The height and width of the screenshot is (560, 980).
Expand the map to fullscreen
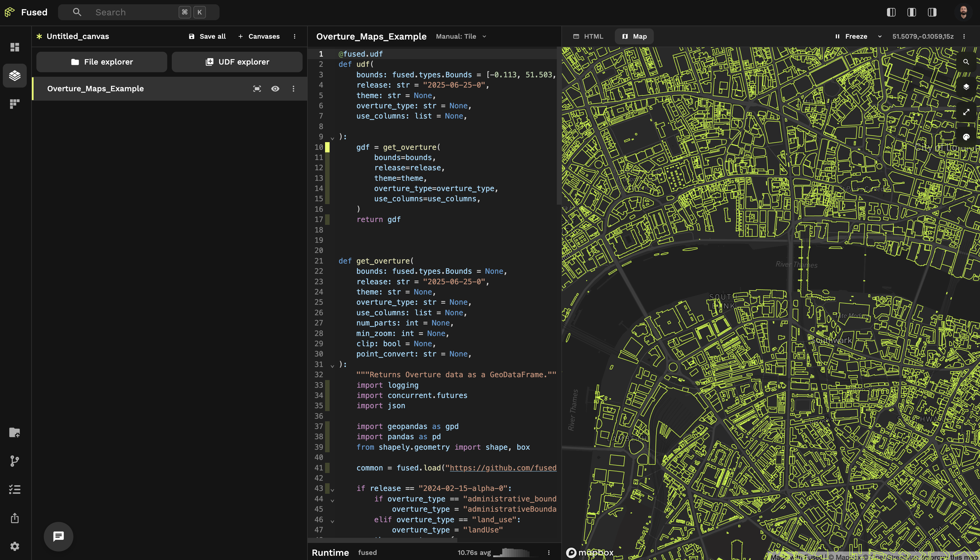click(x=967, y=112)
